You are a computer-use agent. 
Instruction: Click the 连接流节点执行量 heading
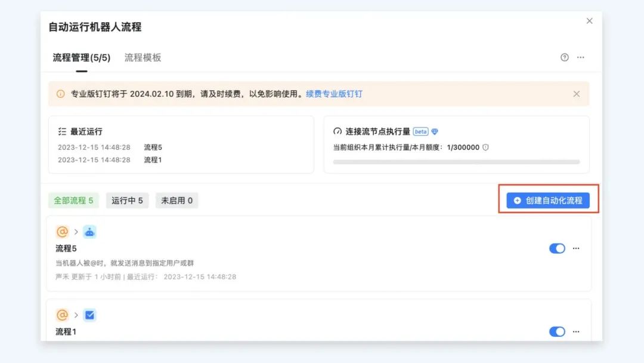point(378,131)
